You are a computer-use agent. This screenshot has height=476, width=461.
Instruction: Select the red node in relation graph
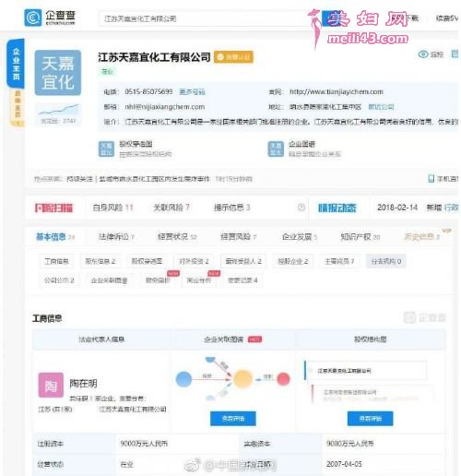(x=283, y=379)
